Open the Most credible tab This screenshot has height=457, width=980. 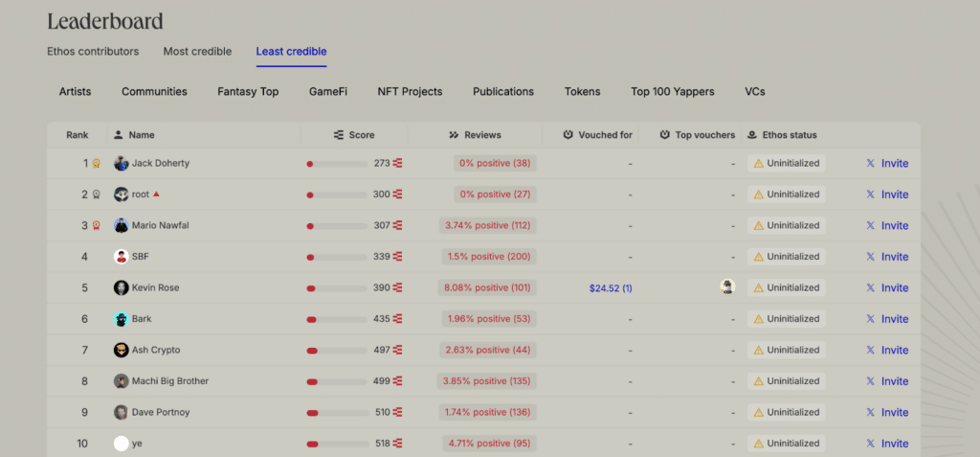(x=197, y=52)
